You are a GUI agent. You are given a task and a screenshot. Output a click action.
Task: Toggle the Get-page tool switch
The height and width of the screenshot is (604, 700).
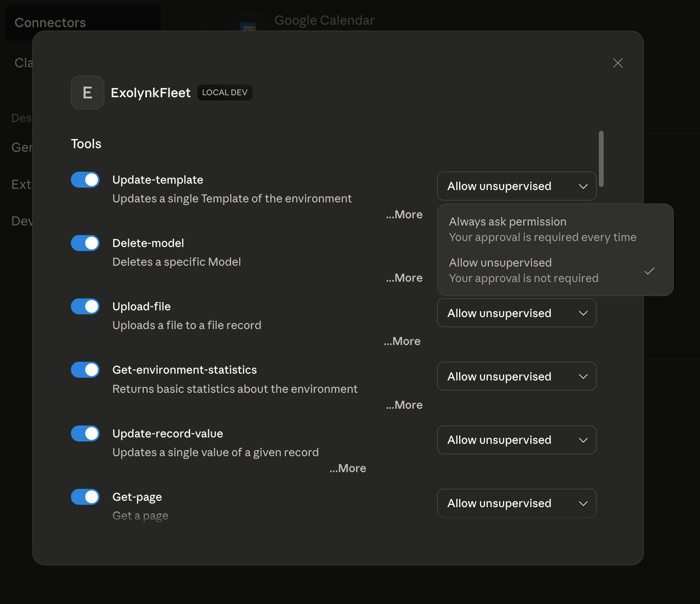[x=85, y=497]
